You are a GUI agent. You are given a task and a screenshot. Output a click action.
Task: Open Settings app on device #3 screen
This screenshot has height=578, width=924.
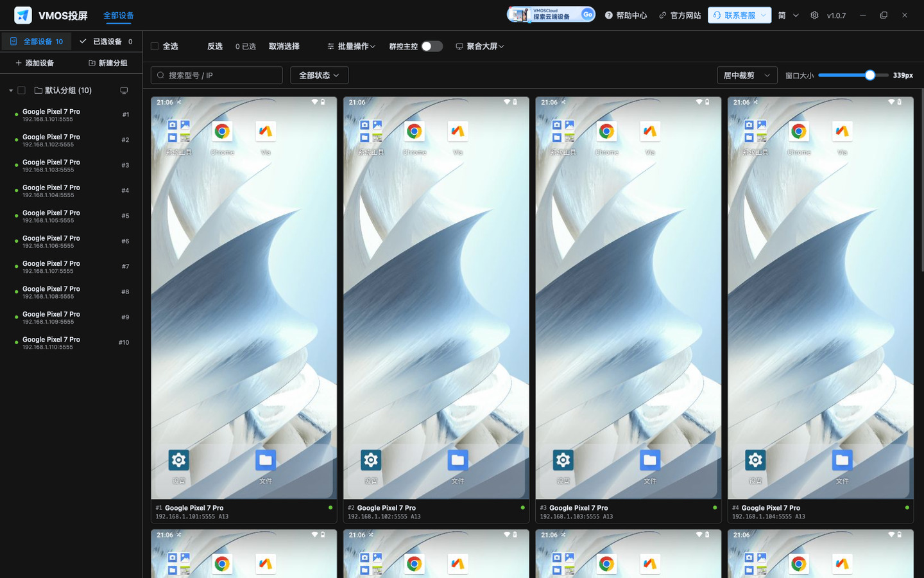pos(563,460)
